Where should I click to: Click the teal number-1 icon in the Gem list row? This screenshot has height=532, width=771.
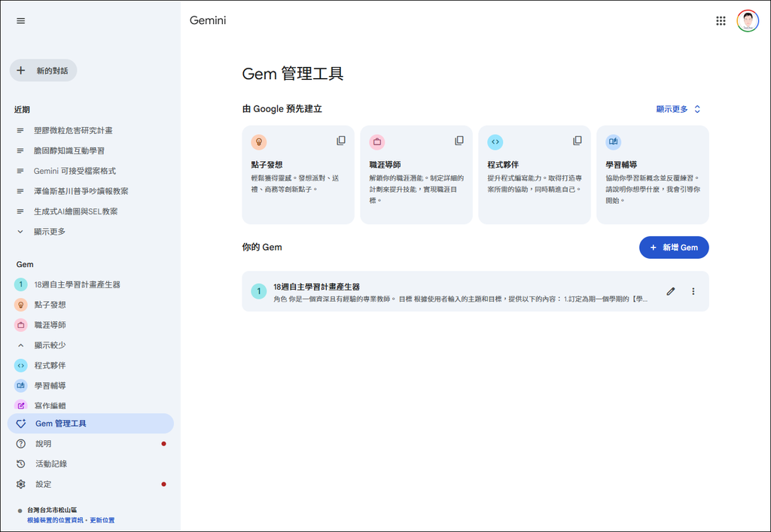[x=259, y=291]
